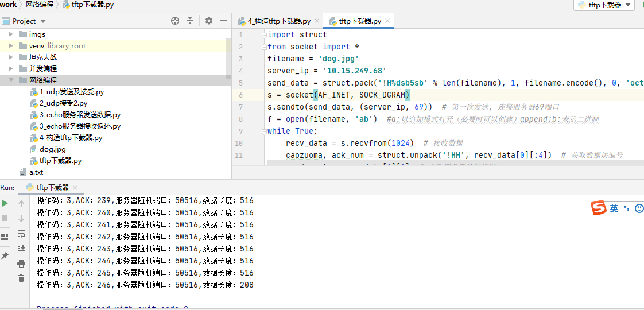Click the console line with ACK: 246

pos(145,285)
